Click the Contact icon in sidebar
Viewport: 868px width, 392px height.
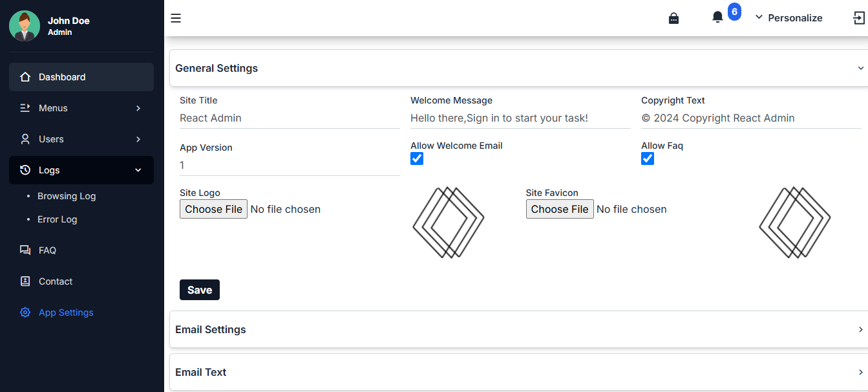point(25,281)
